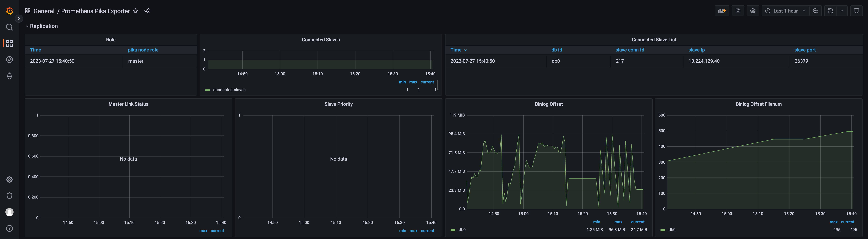Screen dimensions: 868x239
Task: Zoom out the time range
Action: [815, 11]
